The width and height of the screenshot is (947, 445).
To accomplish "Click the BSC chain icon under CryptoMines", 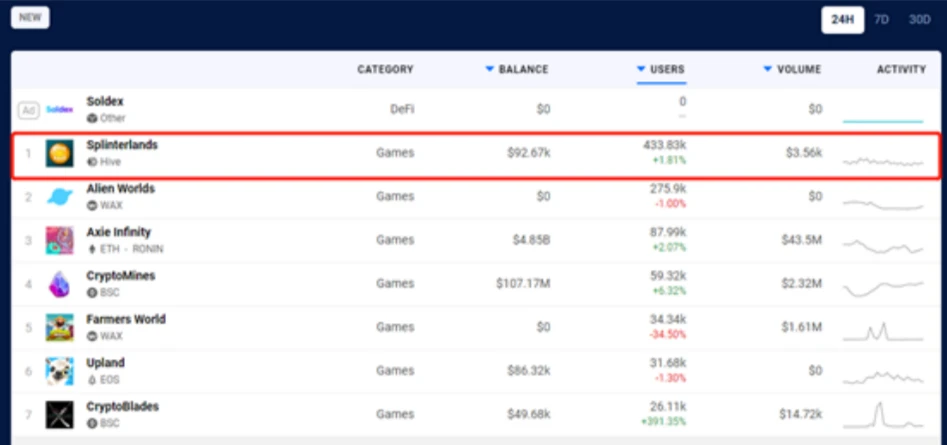I will coord(92,292).
